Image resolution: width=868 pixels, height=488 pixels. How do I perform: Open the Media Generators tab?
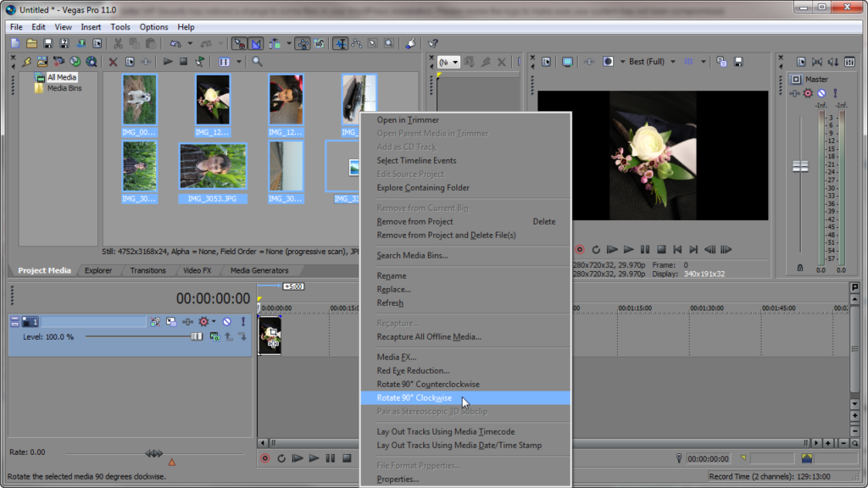pos(259,270)
